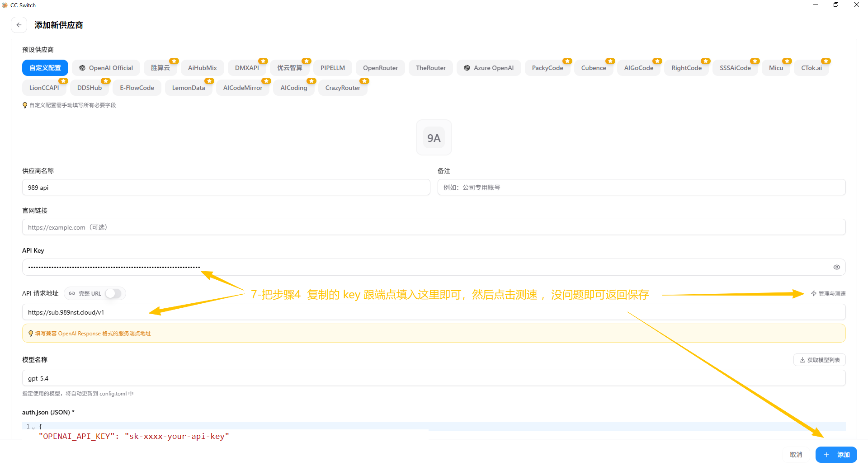868x466 pixels.
Task: Toggle the 完整 URL switch
Action: (x=113, y=293)
